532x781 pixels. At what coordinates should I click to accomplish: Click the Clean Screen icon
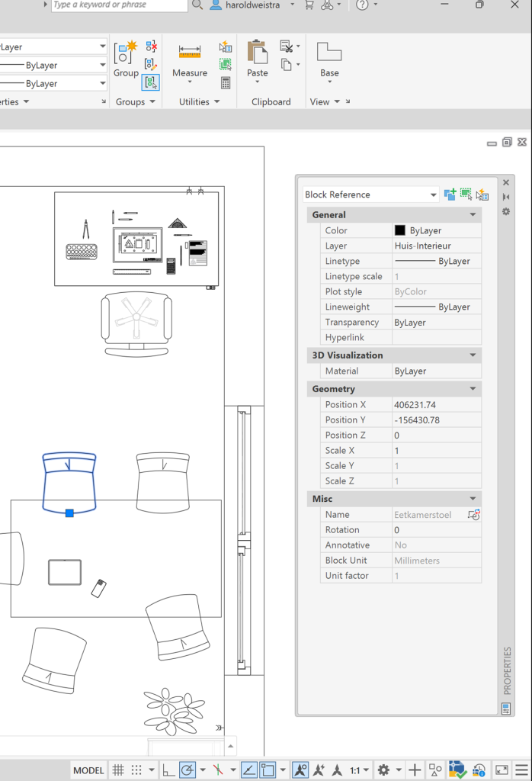click(502, 770)
